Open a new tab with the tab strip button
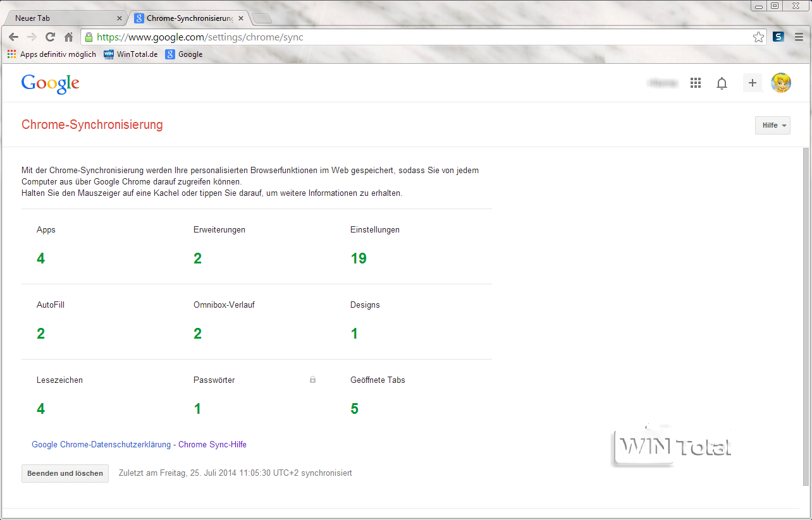 point(261,18)
